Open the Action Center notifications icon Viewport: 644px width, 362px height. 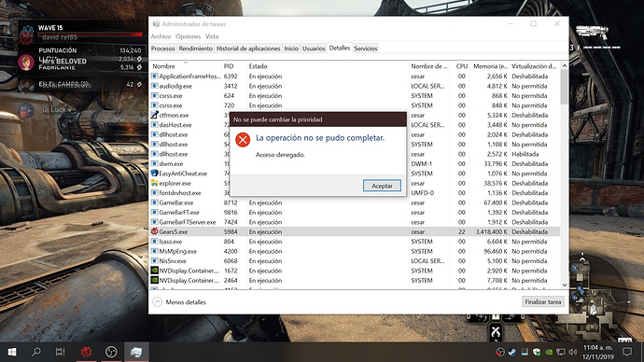point(627,352)
